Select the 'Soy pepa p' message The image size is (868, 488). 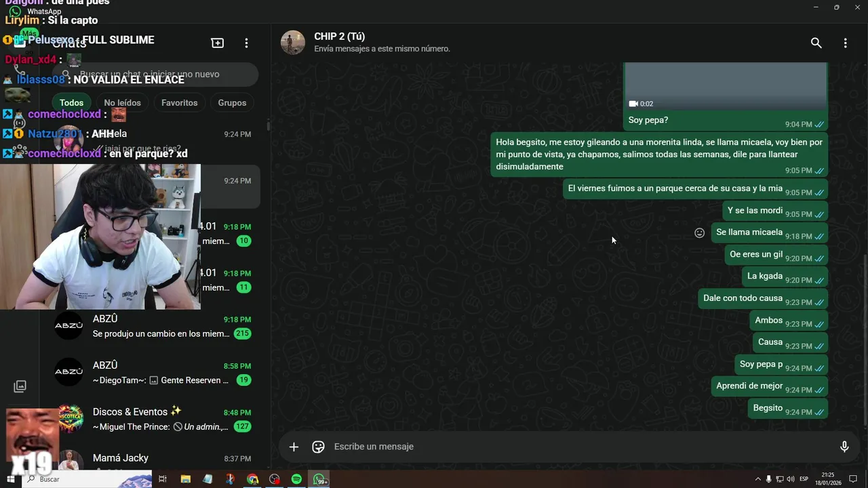click(x=781, y=365)
